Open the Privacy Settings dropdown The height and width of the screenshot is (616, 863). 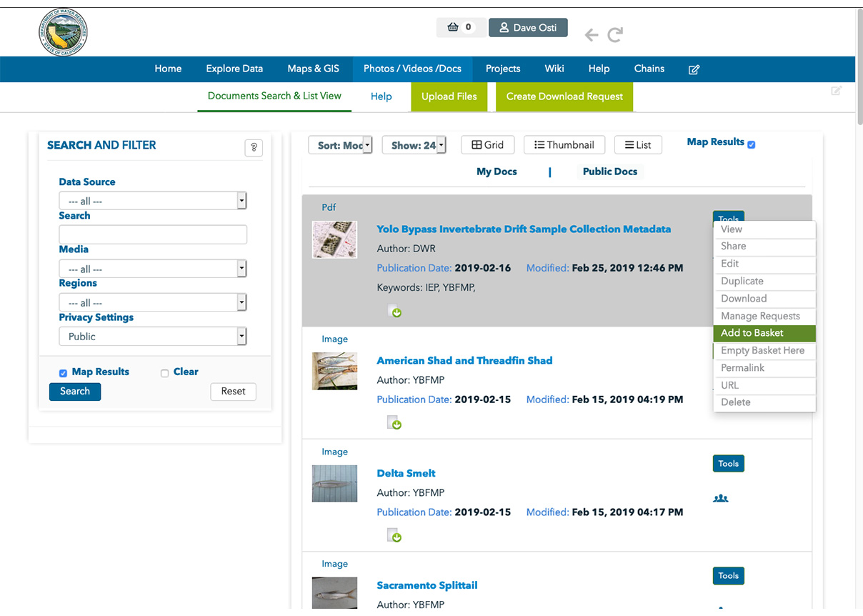[x=153, y=337]
